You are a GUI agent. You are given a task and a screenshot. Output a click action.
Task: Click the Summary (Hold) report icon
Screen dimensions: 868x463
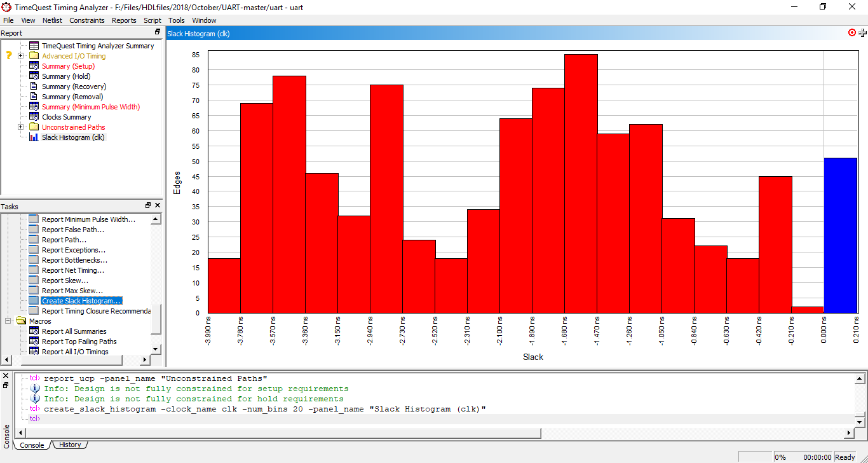click(x=34, y=76)
